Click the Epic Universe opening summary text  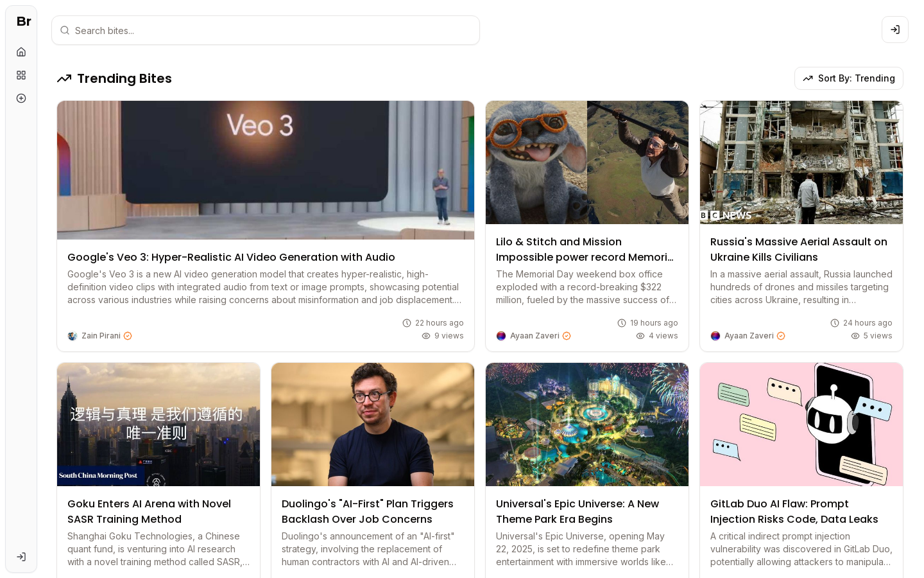(x=585, y=549)
